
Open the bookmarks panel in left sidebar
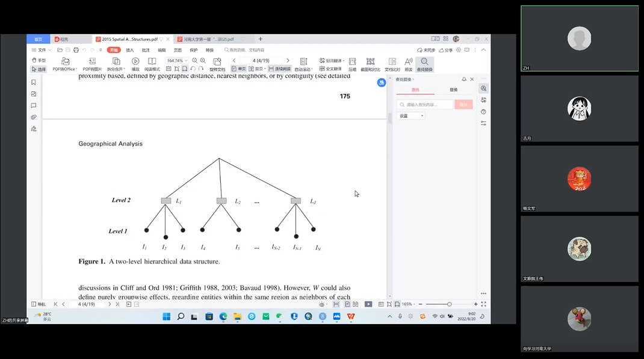pyautogui.click(x=34, y=82)
